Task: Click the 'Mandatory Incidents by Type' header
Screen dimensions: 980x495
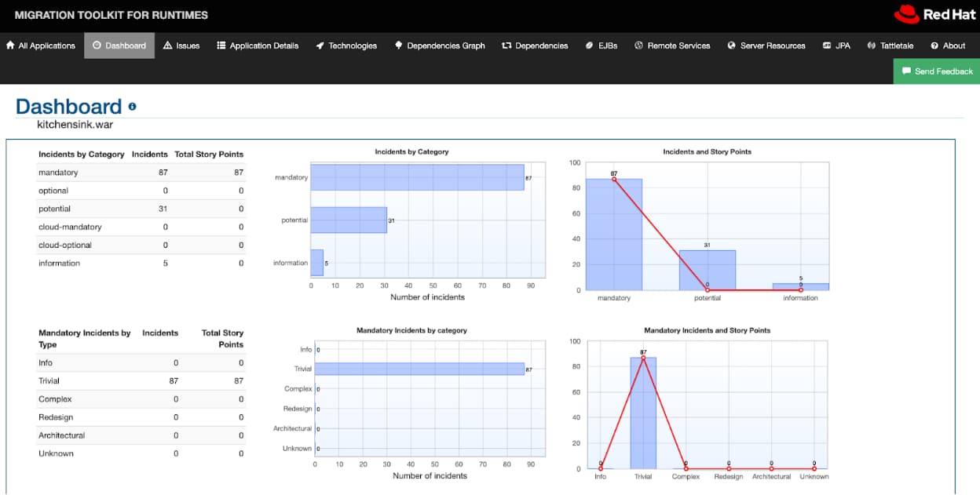Action: (x=85, y=338)
